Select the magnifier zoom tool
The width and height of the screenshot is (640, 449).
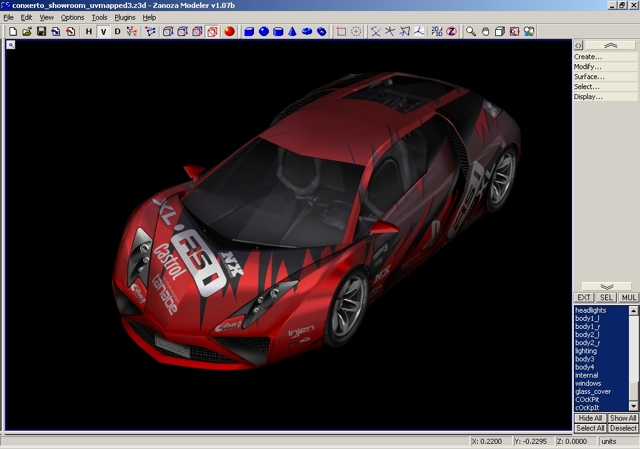pos(471,31)
